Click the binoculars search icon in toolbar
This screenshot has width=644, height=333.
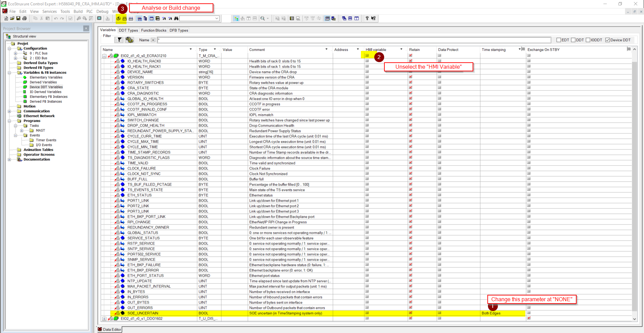click(x=176, y=18)
